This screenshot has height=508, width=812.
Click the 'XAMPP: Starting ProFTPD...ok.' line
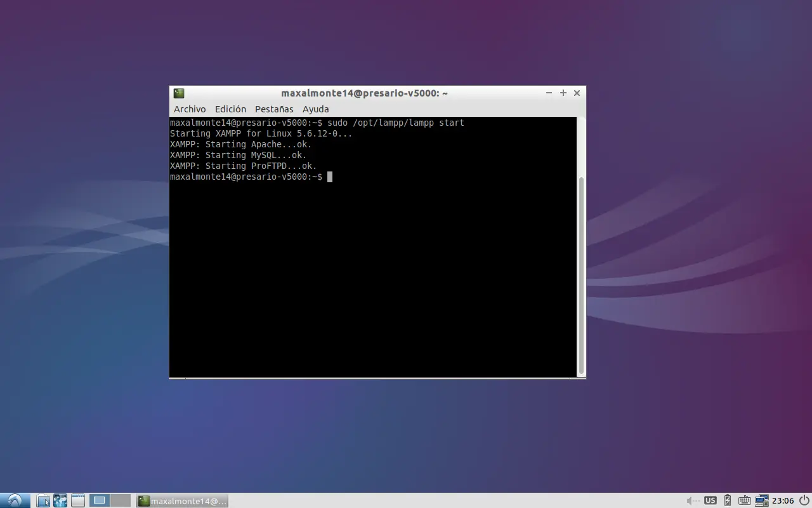tap(243, 166)
